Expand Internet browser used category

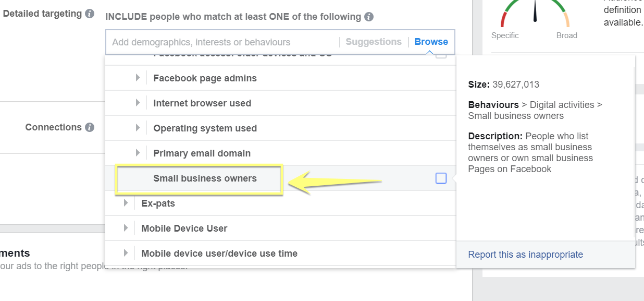(138, 103)
